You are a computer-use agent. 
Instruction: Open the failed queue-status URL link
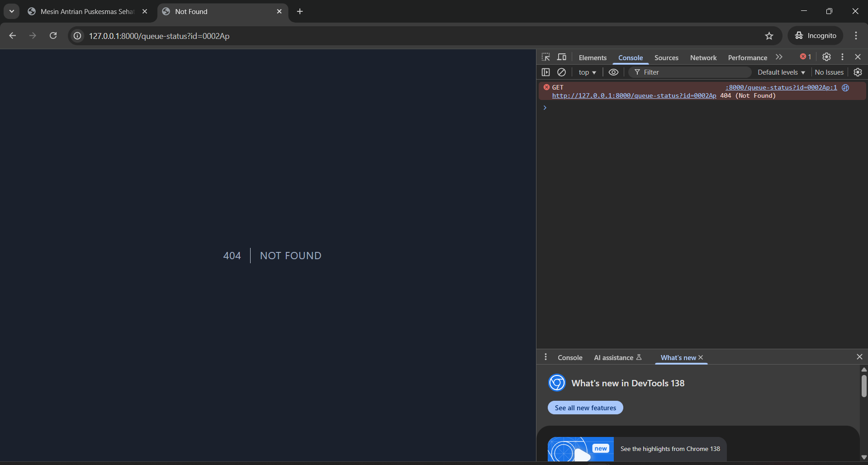634,96
